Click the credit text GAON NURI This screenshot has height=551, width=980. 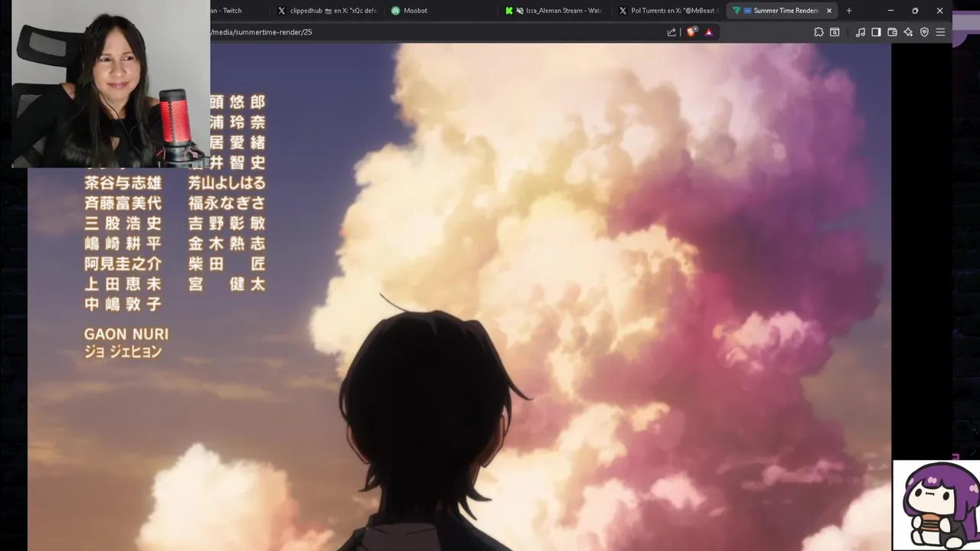(x=126, y=334)
